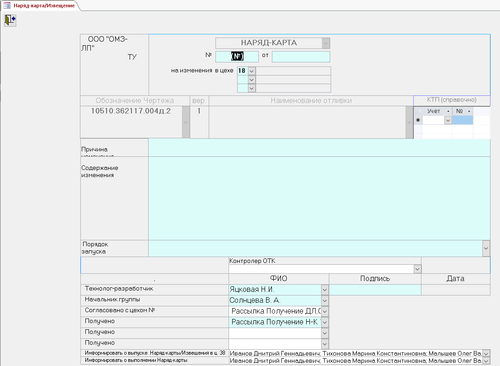Open the third workshop dropdown
This screenshot has height=366, width=500.
[252, 88]
